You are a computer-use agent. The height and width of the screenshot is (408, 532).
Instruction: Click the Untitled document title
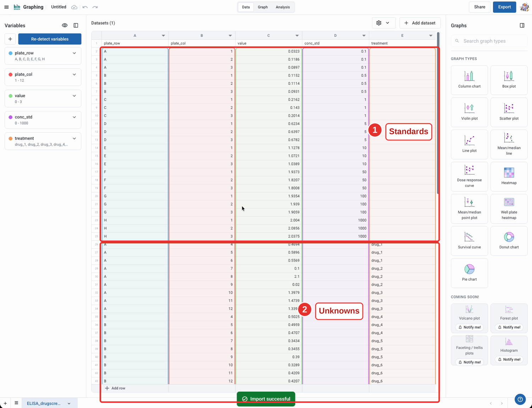click(x=59, y=7)
